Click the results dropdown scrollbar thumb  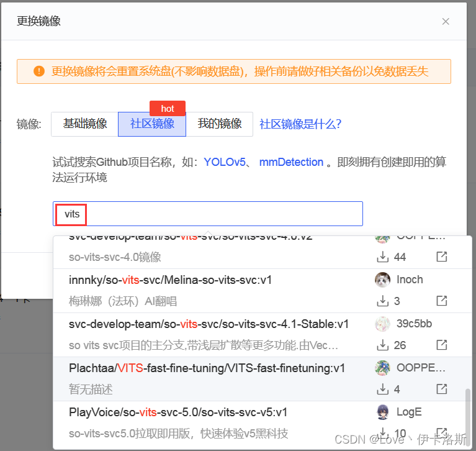tap(468, 417)
